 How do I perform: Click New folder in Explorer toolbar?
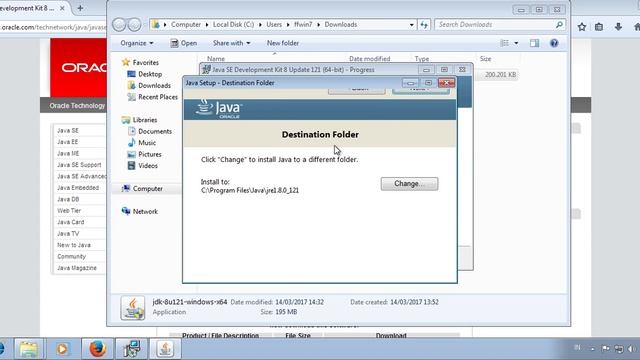click(282, 43)
